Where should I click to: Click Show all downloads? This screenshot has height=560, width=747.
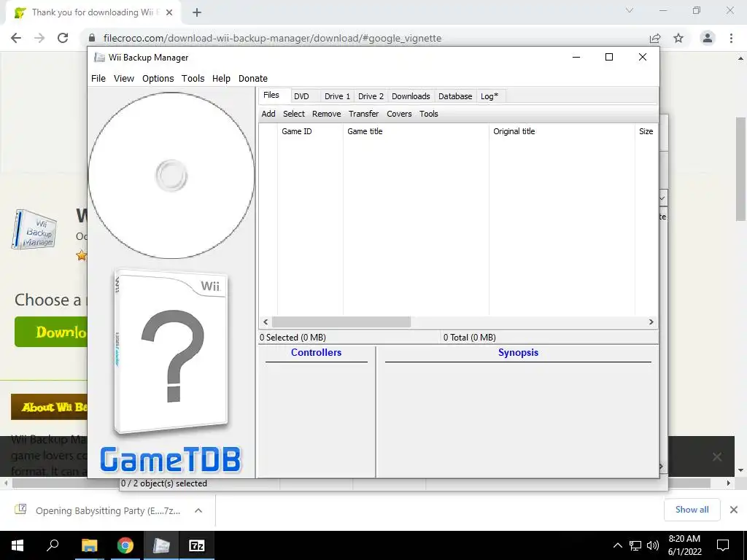point(692,510)
